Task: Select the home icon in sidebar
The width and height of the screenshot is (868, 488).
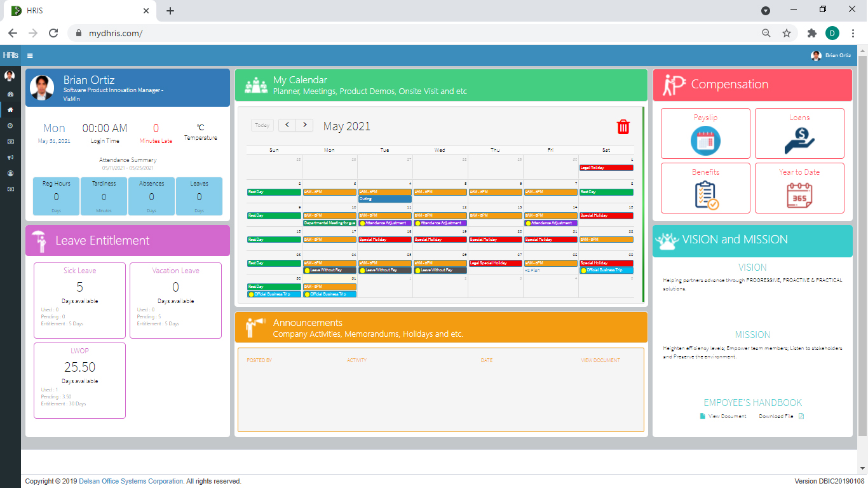Action: point(10,110)
